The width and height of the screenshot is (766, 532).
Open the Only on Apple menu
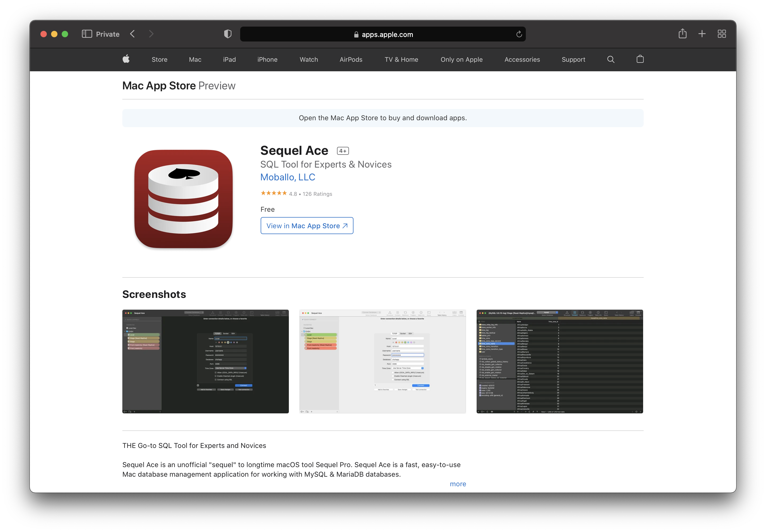pyautogui.click(x=461, y=60)
